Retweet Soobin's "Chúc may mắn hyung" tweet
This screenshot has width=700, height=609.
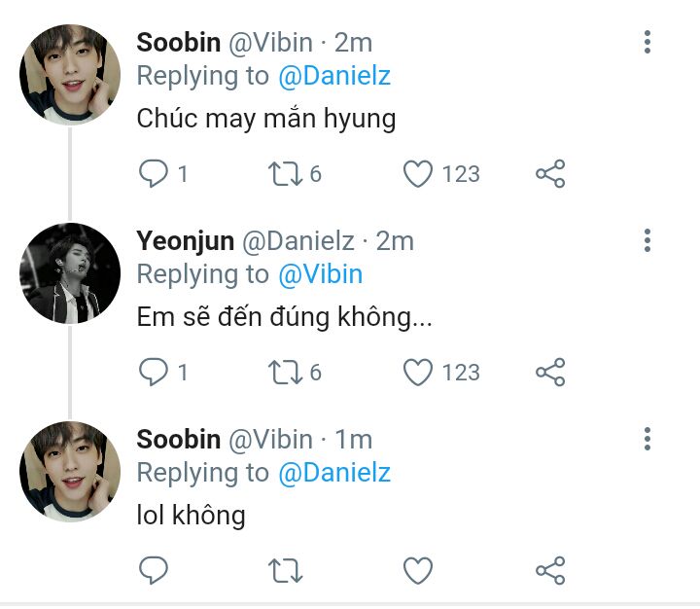285,174
